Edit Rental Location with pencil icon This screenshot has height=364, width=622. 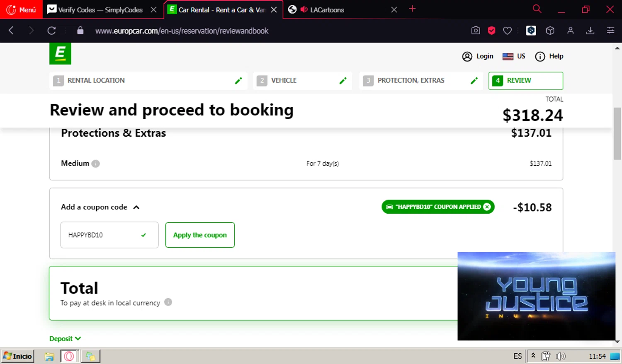coord(238,81)
